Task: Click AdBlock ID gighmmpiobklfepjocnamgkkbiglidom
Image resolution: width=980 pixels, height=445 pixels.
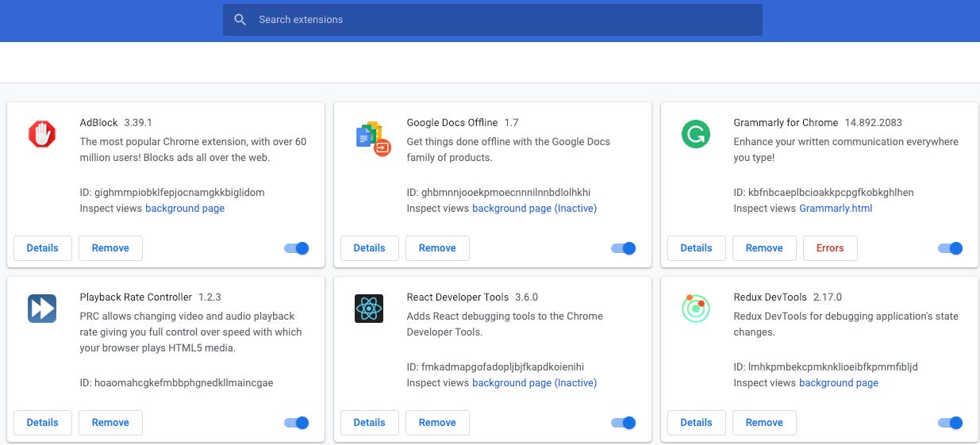Action: click(172, 193)
